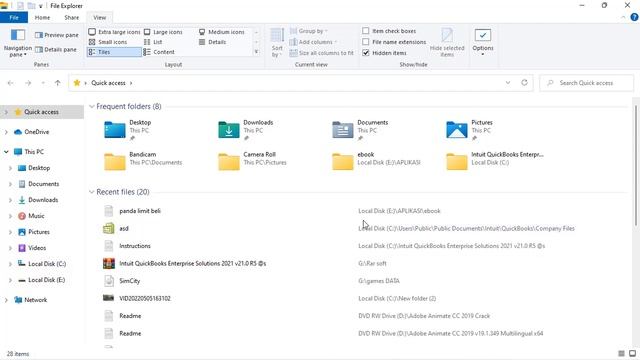
Task: Collapse the Recent files group
Action: 92,192
